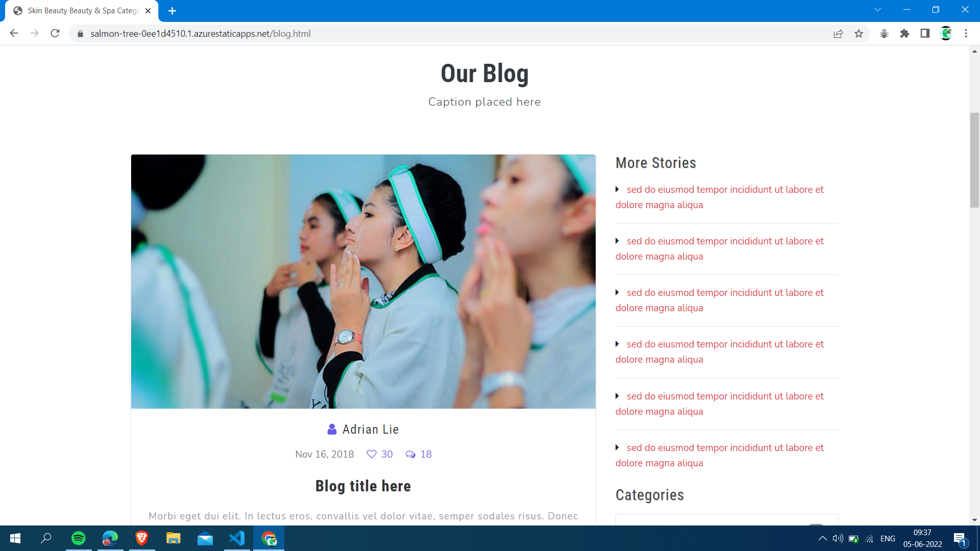
Task: Launch Visual Studio Code from the taskbar
Action: click(237, 538)
